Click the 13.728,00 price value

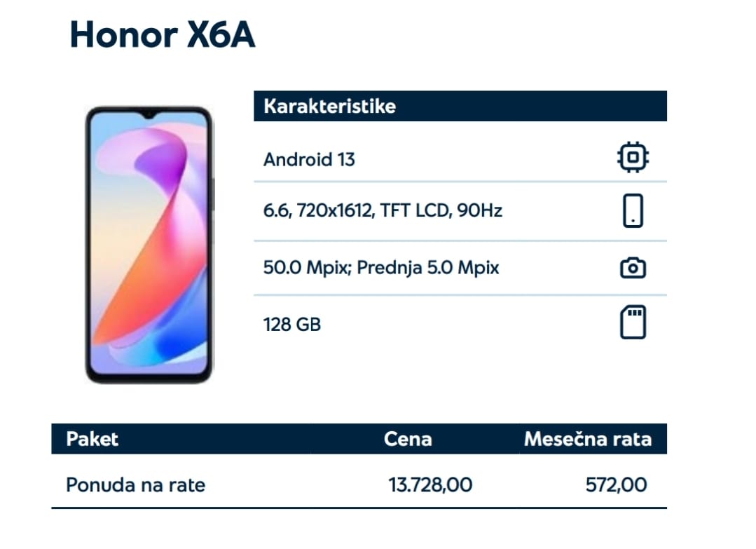coord(430,484)
